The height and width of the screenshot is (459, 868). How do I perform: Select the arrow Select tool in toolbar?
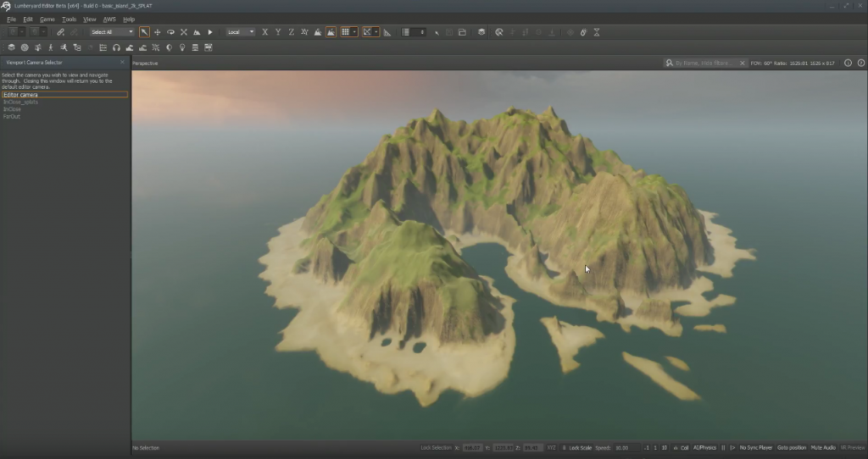144,32
